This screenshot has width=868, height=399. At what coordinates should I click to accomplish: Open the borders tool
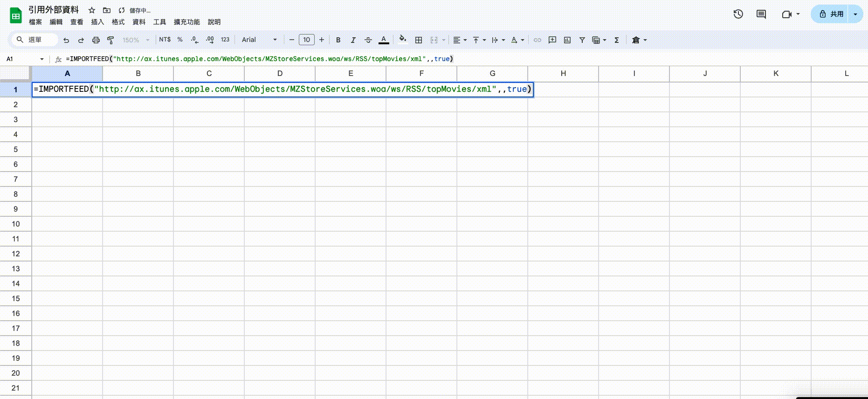(419, 40)
